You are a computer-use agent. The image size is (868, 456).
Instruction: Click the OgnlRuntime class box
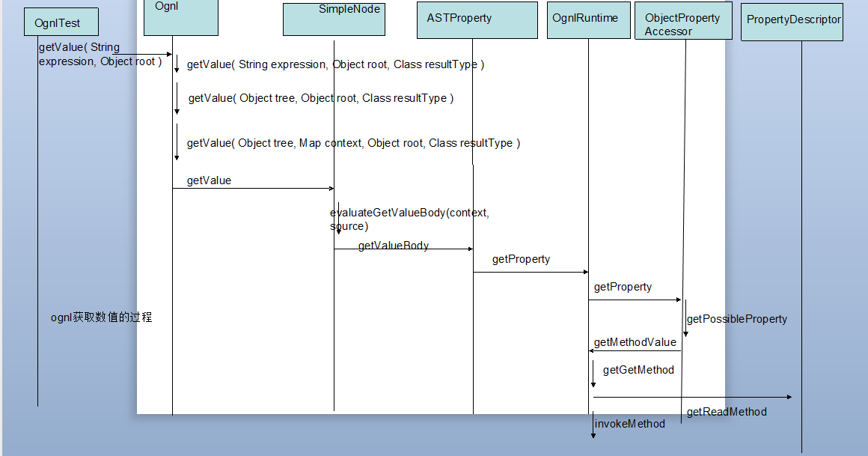click(x=588, y=20)
